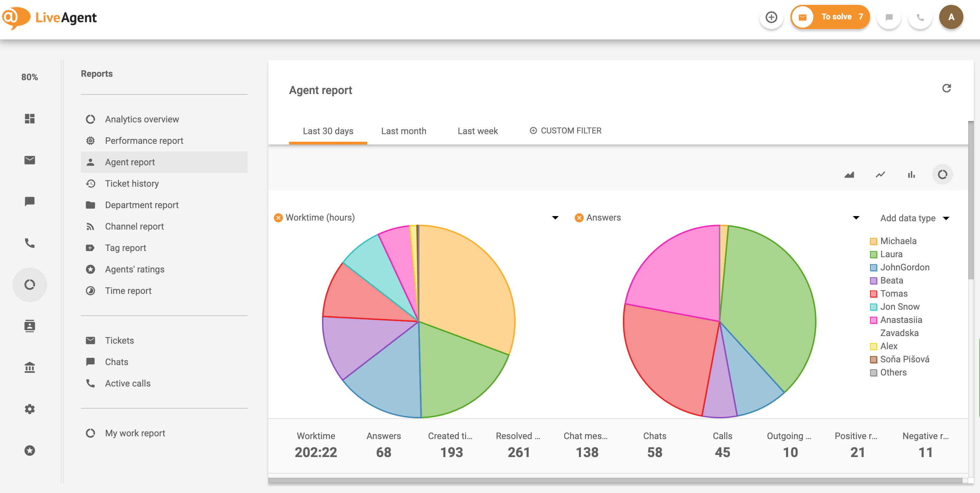980x493 pixels.
Task: Expand the Worktime chart dropdown arrow
Action: pos(555,217)
